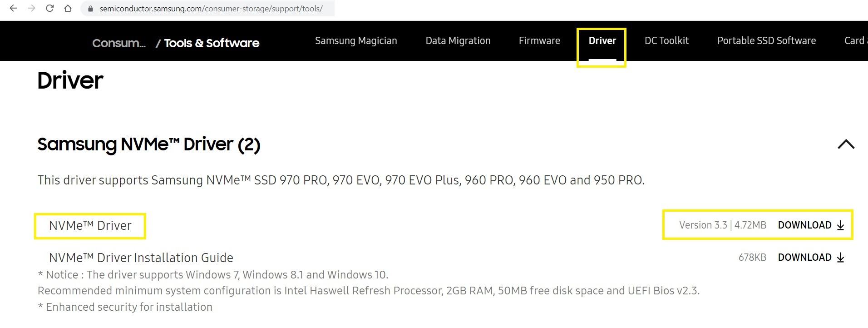Click the browser back arrow
This screenshot has width=868, height=328.
[13, 9]
